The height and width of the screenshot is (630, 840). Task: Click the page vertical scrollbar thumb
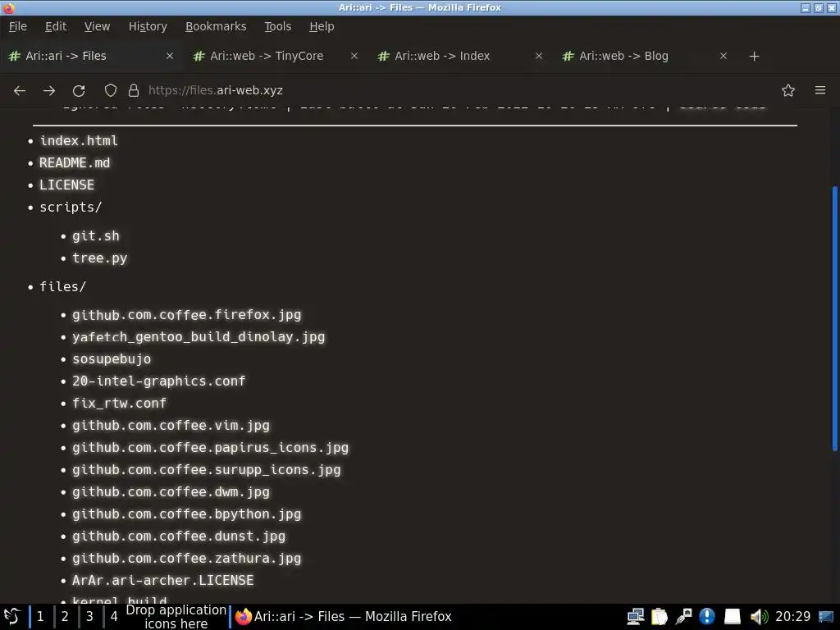pos(834,318)
